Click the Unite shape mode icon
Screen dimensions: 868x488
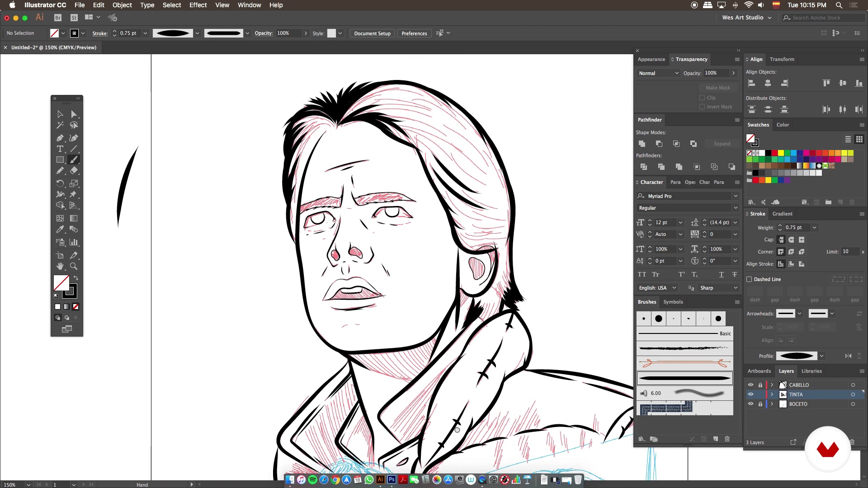pos(642,144)
